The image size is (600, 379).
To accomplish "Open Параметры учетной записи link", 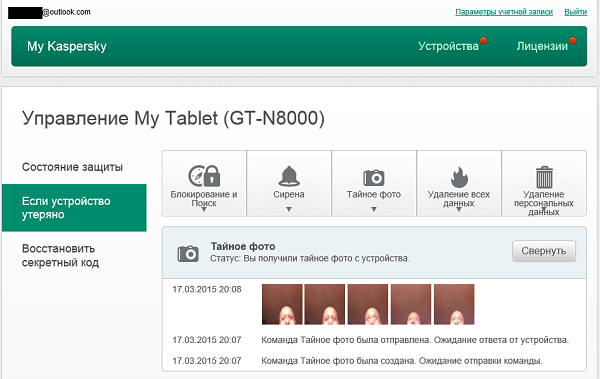I will [x=504, y=12].
